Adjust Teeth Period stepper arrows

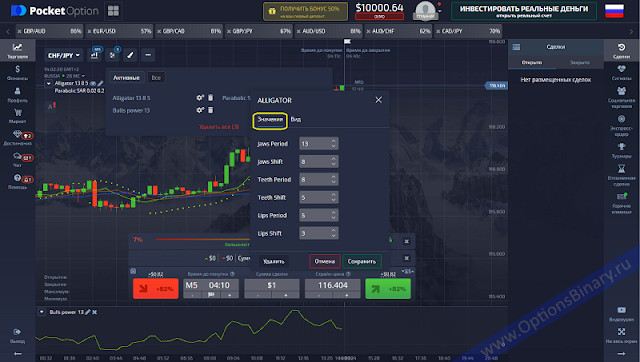(x=333, y=180)
